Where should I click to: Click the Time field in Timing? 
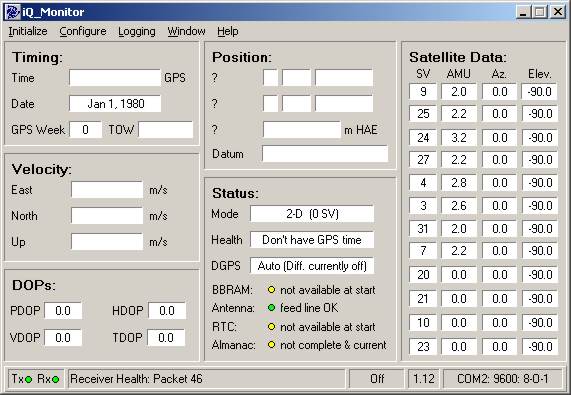[x=115, y=78]
